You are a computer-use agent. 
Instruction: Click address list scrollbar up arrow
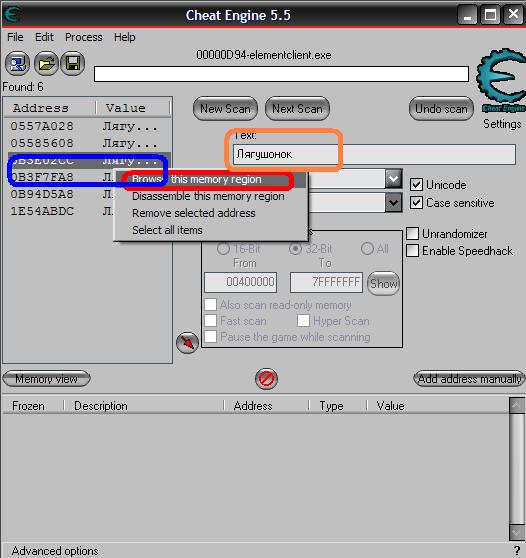pos(517,405)
